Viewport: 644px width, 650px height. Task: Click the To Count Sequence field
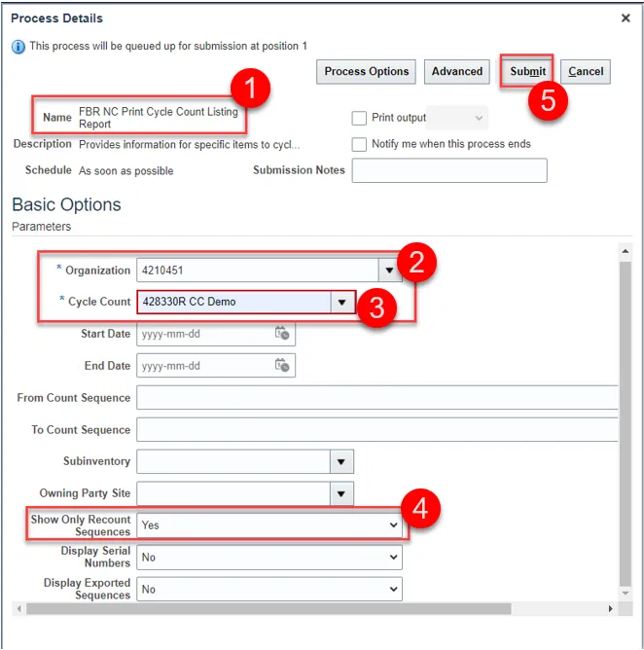coord(377,429)
